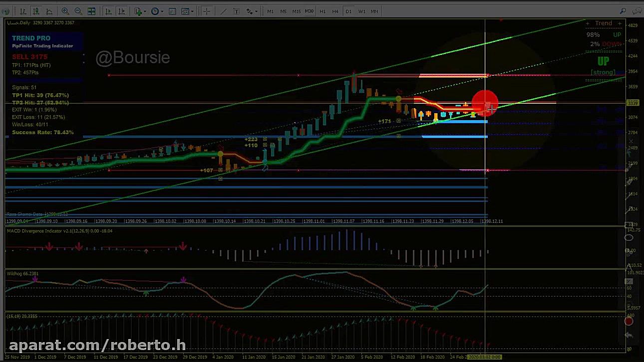The image size is (644, 362).
Task: Click the ellipse shape icon on right edge
Action: coord(629,238)
